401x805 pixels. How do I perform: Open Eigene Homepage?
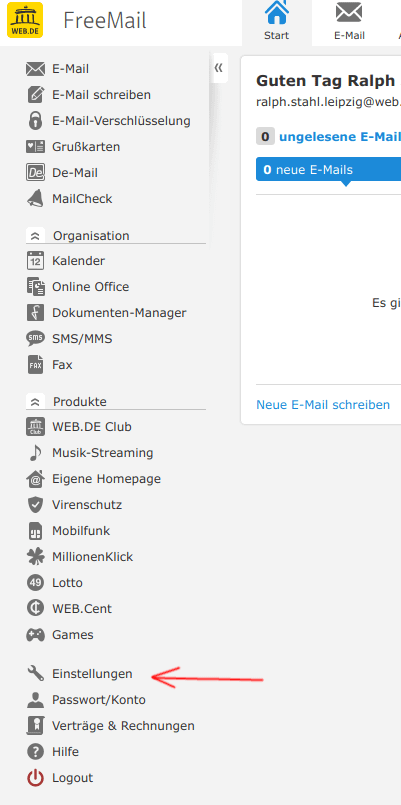pos(106,479)
